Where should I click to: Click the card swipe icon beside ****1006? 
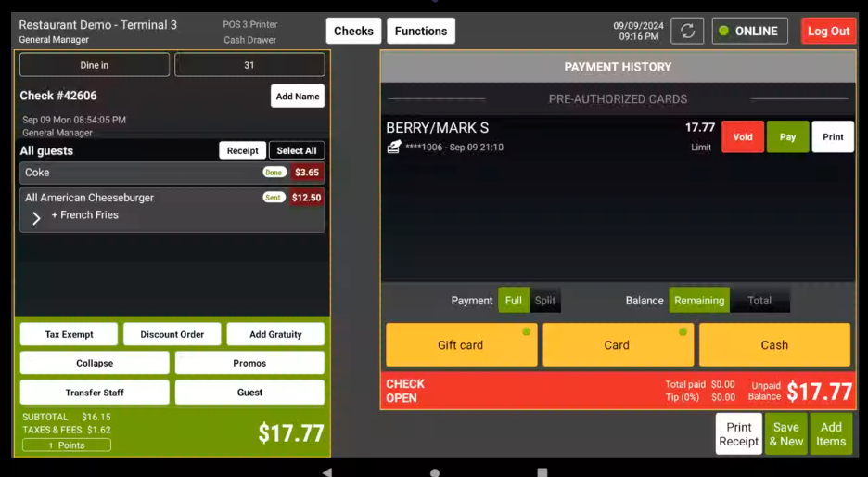pyautogui.click(x=393, y=147)
